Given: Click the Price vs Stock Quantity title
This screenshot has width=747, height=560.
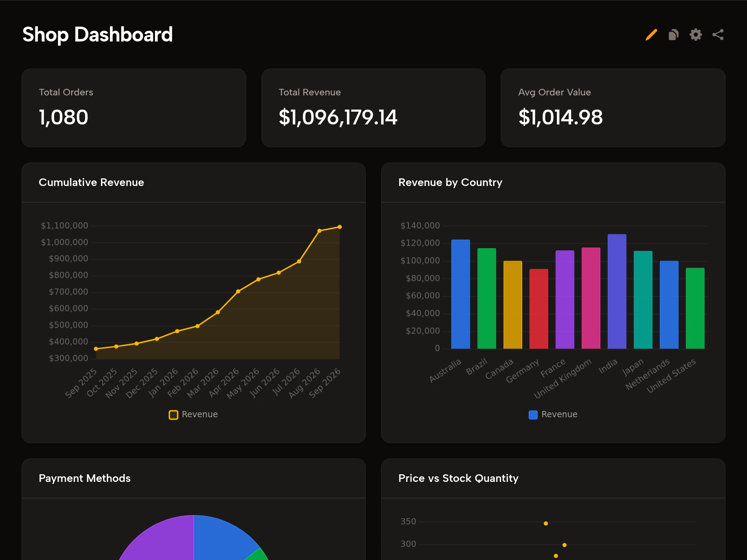Looking at the screenshot, I should [458, 478].
